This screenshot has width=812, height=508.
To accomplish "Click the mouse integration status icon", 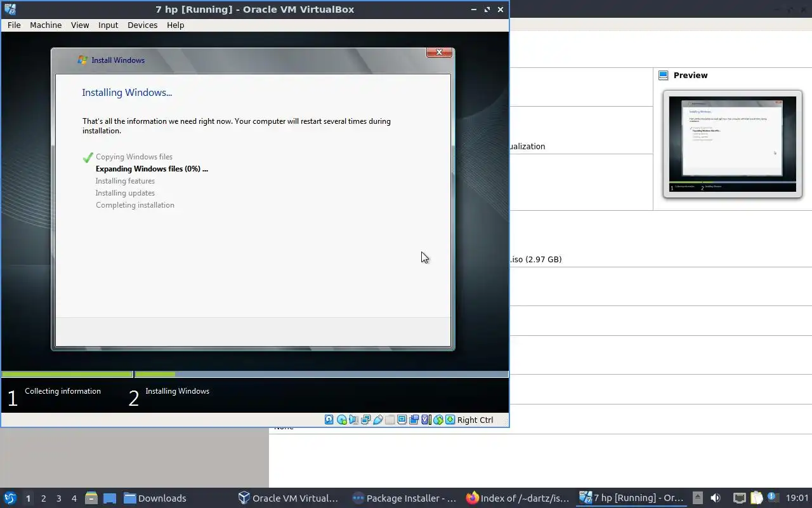I will point(438,420).
